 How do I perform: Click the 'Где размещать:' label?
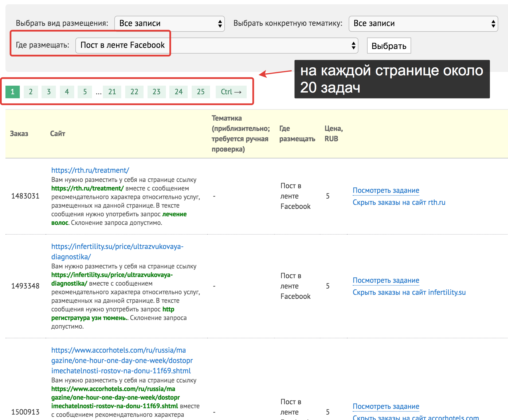(42, 45)
